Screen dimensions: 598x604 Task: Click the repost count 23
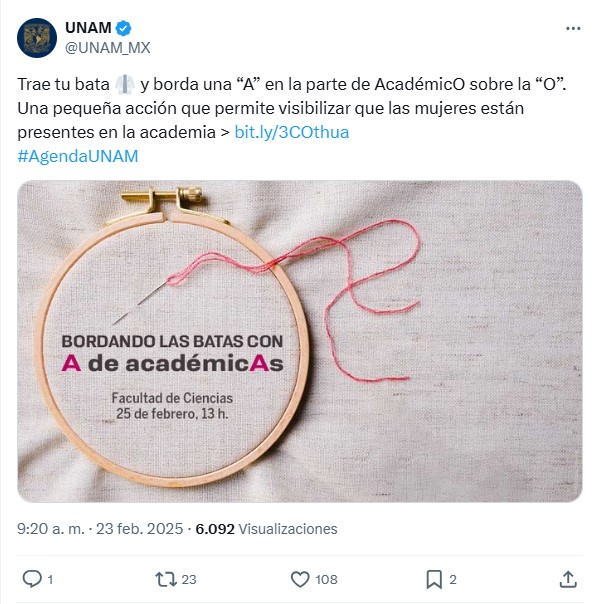click(189, 579)
